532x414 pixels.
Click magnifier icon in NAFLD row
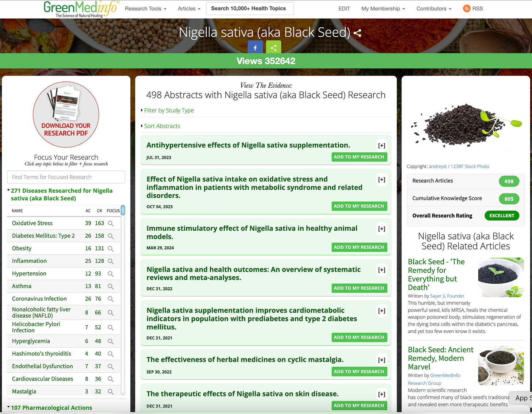(111, 313)
